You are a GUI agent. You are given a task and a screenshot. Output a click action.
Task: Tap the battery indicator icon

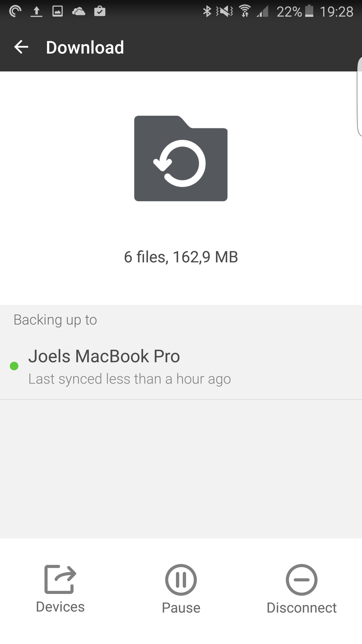309,12
